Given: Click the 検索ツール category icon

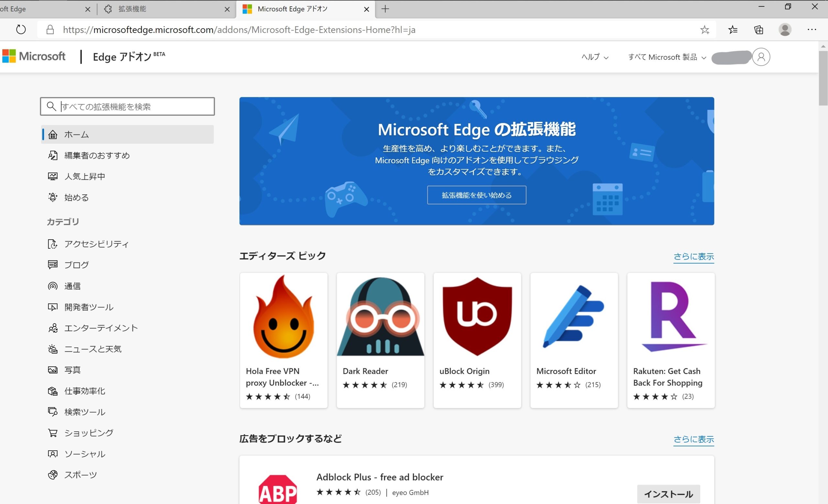Looking at the screenshot, I should click(x=53, y=412).
